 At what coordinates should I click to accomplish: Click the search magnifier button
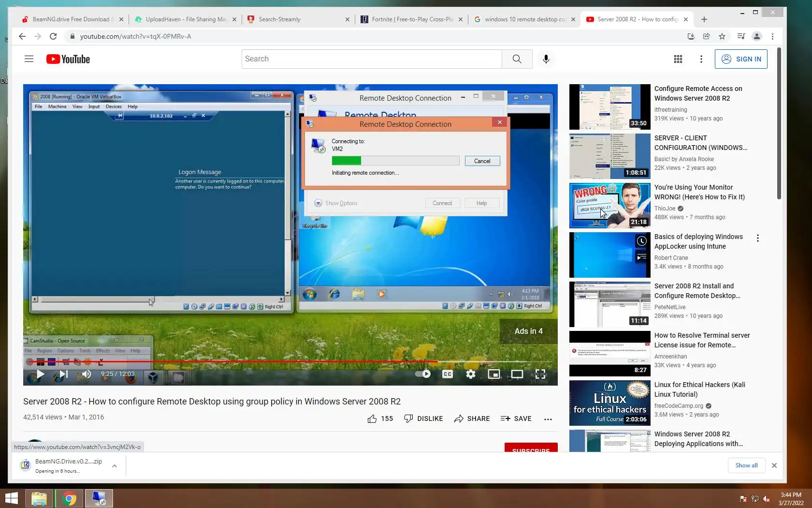(517, 59)
